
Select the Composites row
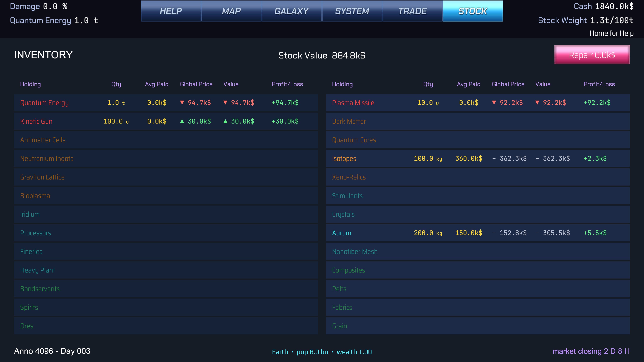click(x=478, y=270)
